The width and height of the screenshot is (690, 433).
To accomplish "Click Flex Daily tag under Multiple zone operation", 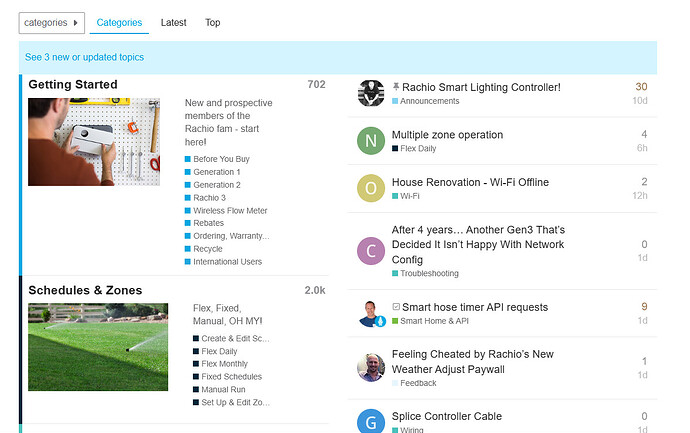I will pyautogui.click(x=414, y=148).
